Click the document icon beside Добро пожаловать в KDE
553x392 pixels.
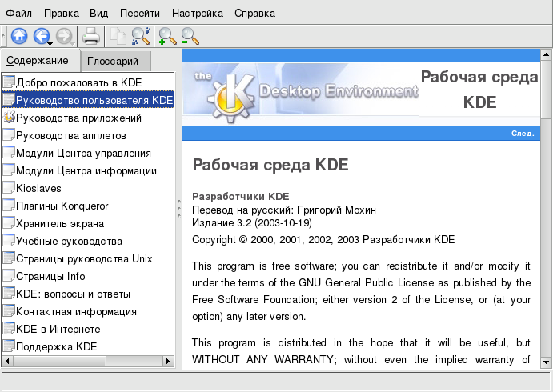[9, 82]
